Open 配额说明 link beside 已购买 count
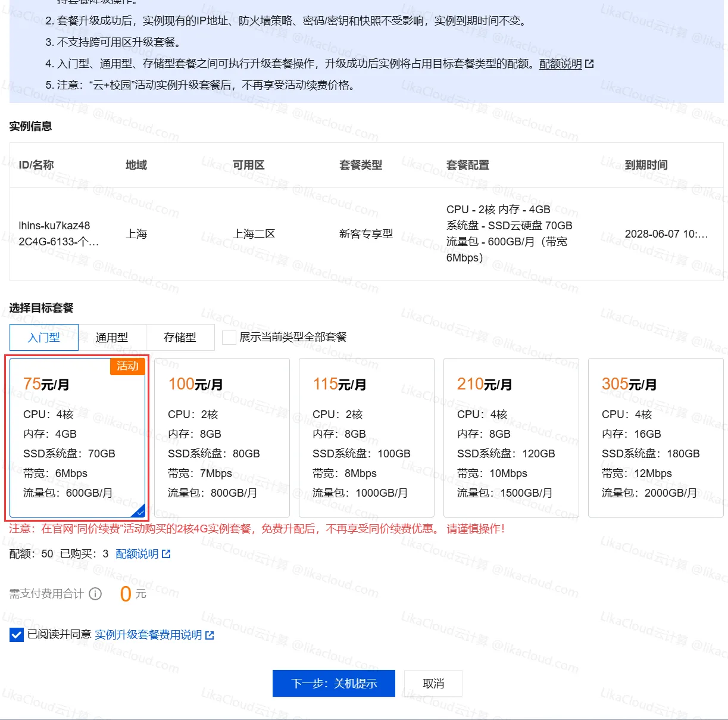This screenshot has height=720, width=728. point(137,554)
